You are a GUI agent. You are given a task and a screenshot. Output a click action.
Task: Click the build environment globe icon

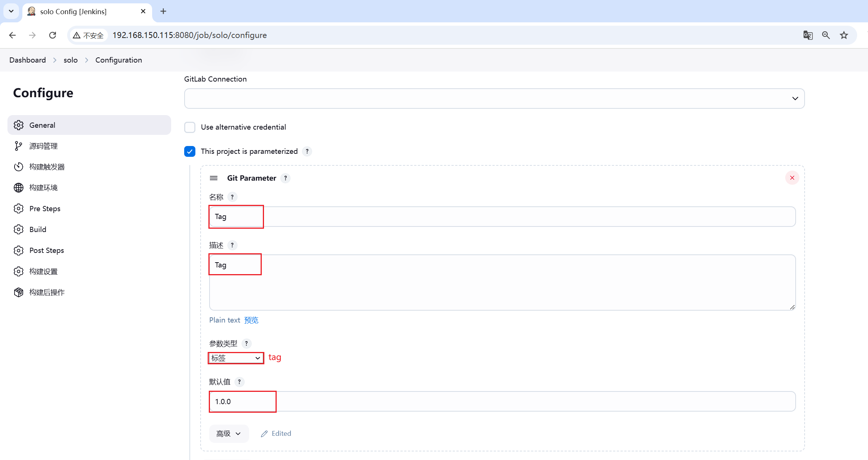(19, 187)
